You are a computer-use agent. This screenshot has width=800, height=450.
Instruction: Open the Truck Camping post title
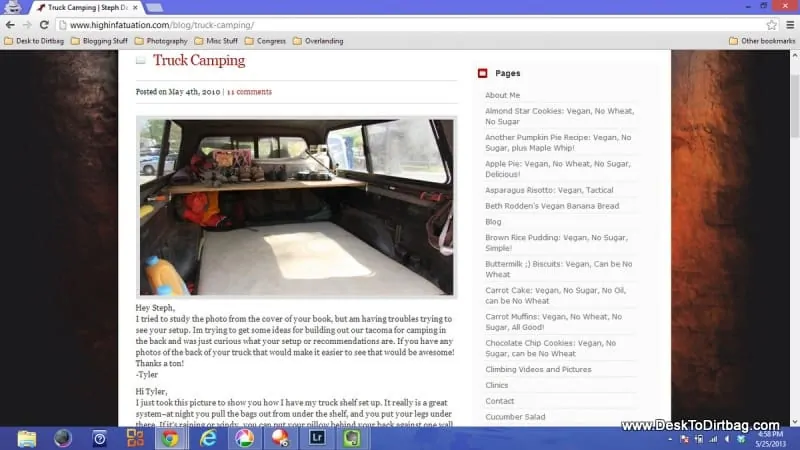[x=199, y=60]
